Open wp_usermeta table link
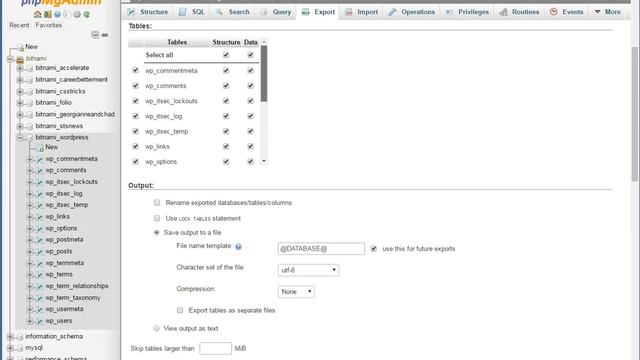640x360 pixels. pos(64,309)
